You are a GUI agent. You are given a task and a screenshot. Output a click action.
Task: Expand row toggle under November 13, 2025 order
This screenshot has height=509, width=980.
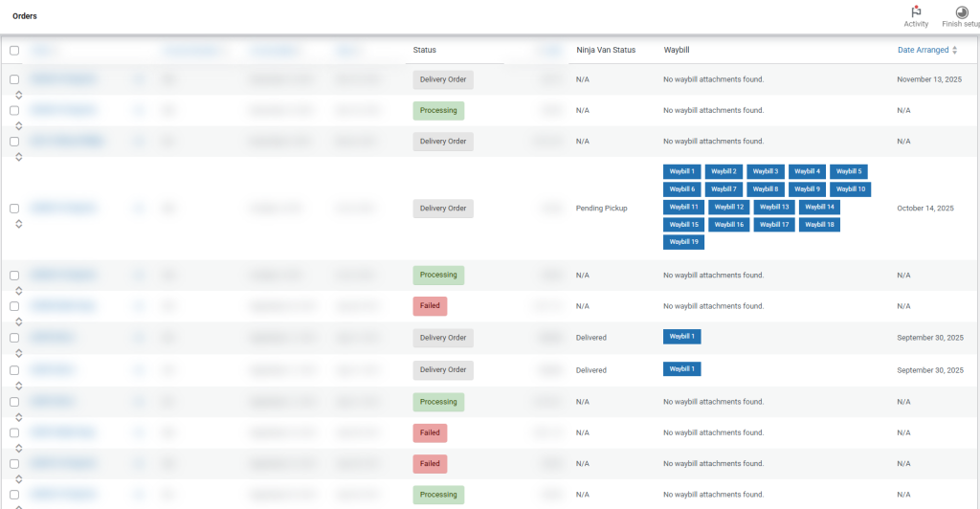(18, 94)
